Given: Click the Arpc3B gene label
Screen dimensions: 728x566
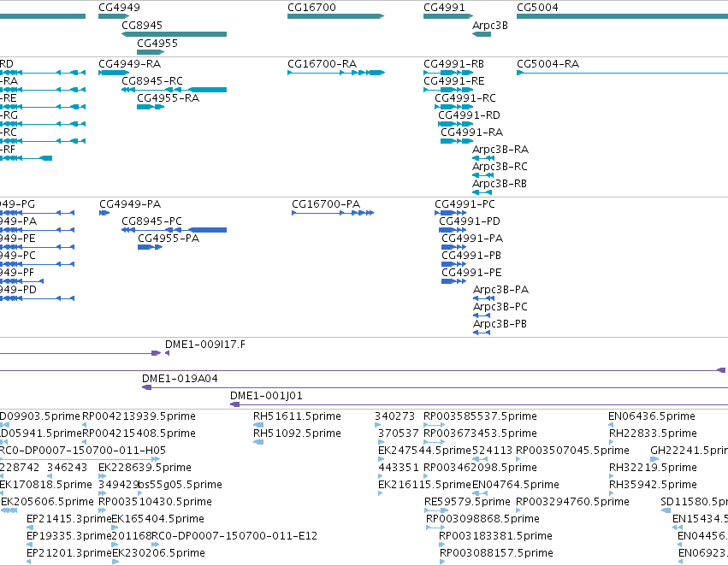Looking at the screenshot, I should (490, 26).
